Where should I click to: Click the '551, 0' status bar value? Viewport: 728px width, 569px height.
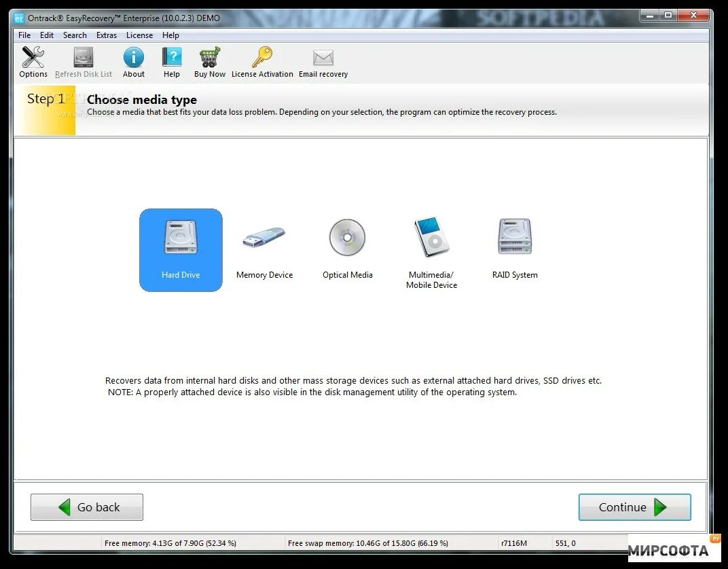566,543
